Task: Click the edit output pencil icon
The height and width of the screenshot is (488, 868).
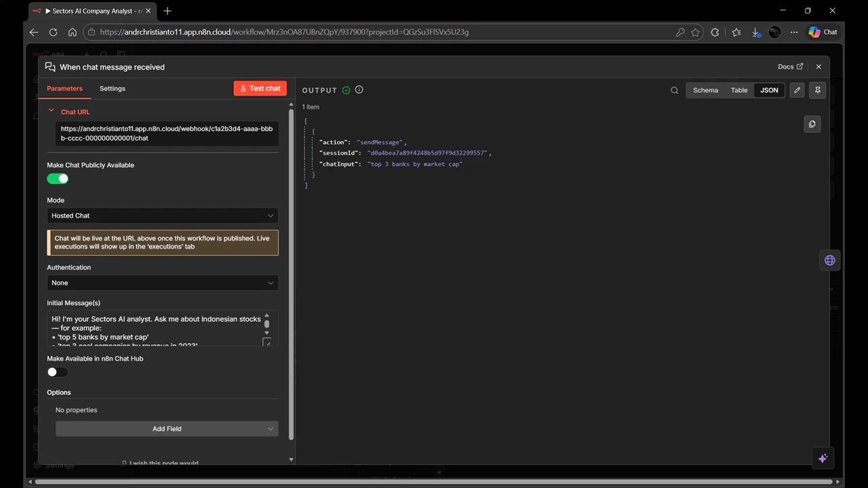Action: pyautogui.click(x=797, y=89)
